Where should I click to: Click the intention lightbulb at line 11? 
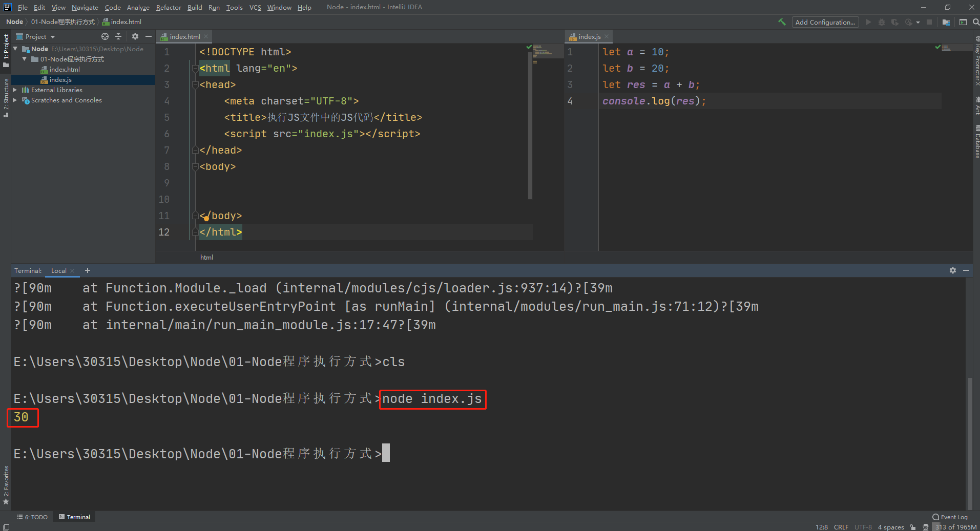click(206, 219)
